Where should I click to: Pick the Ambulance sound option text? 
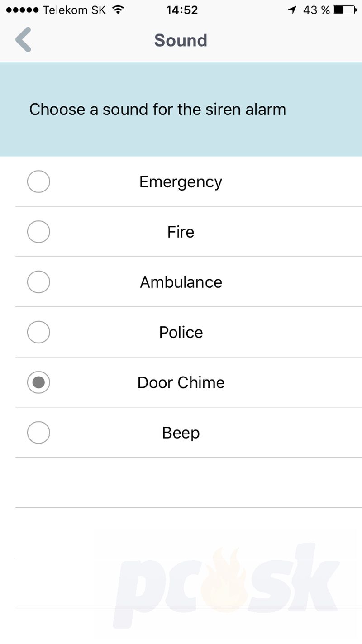[181, 282]
